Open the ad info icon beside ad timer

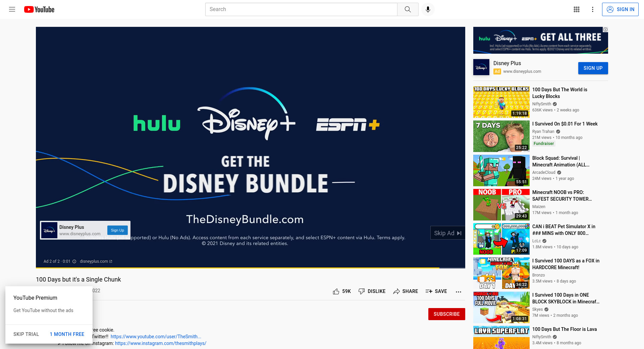[74, 261]
